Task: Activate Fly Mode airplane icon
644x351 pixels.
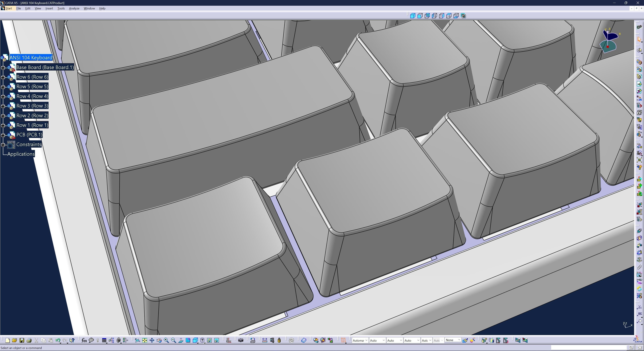Action: (x=137, y=340)
